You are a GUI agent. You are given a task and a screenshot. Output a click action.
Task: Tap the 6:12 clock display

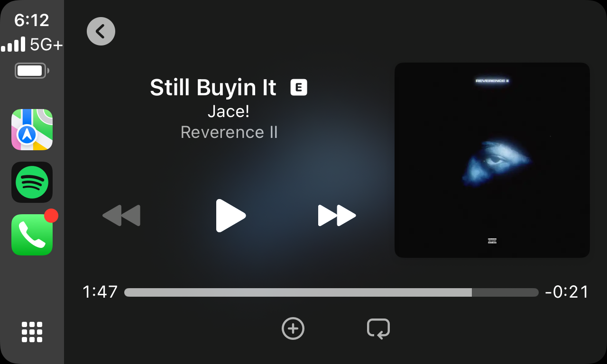(32, 20)
